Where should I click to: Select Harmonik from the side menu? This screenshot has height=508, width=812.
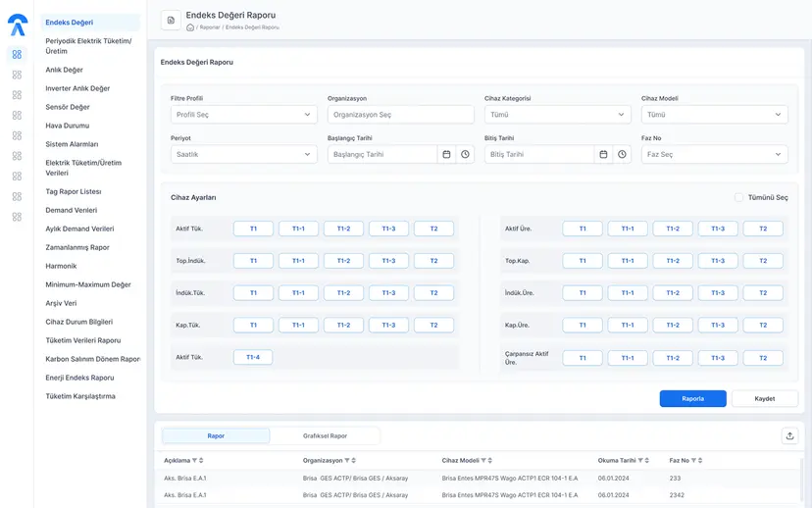(61, 266)
